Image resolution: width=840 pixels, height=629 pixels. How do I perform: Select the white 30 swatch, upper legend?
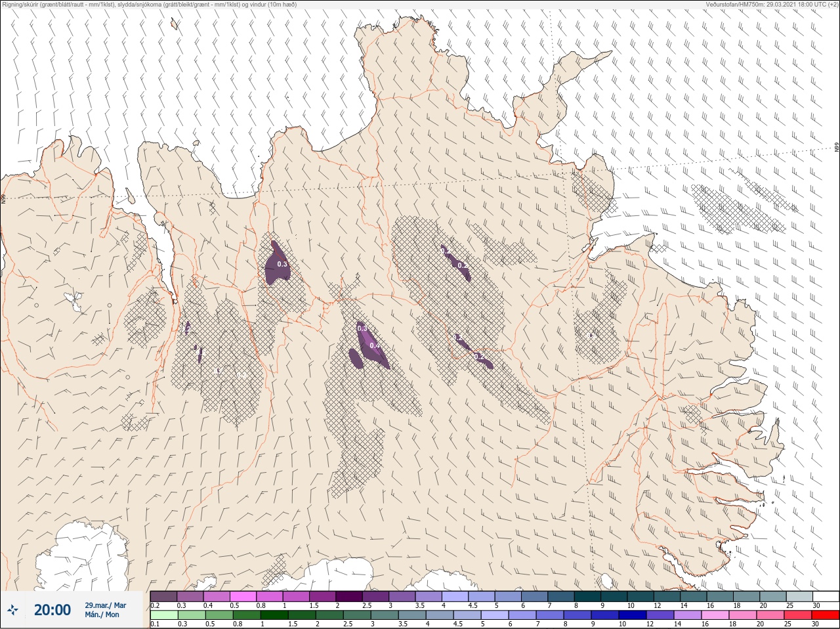click(826, 596)
